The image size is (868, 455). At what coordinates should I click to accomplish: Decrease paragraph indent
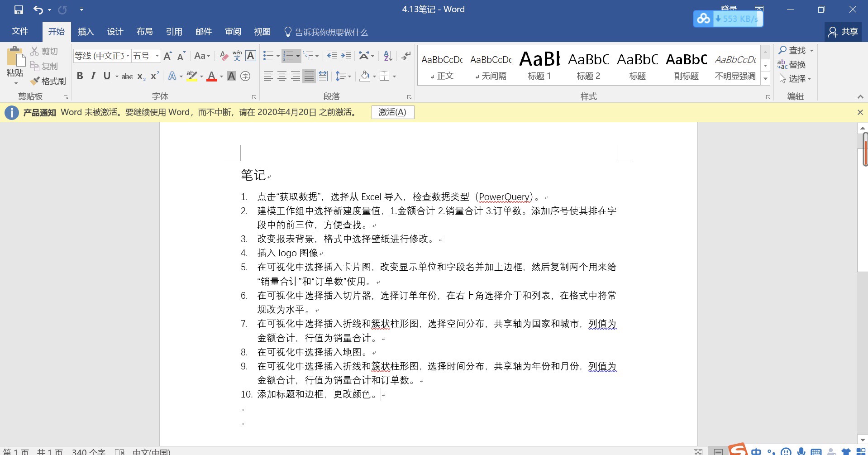(x=332, y=56)
